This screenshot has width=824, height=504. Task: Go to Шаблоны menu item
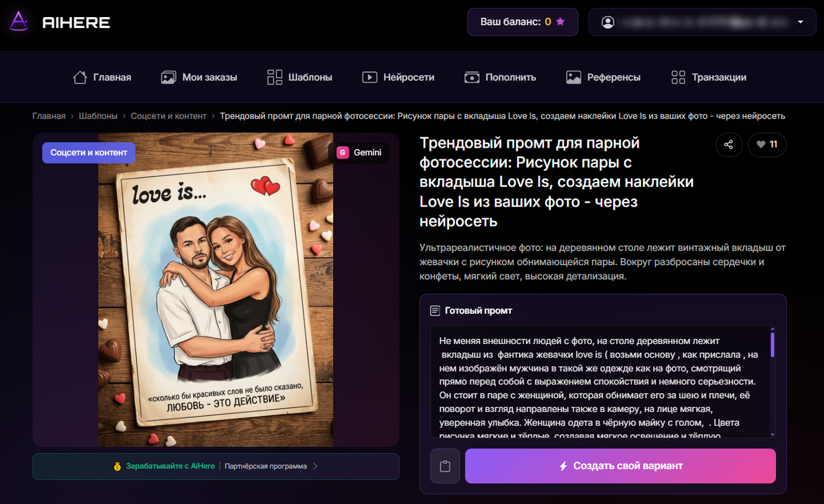(x=299, y=77)
